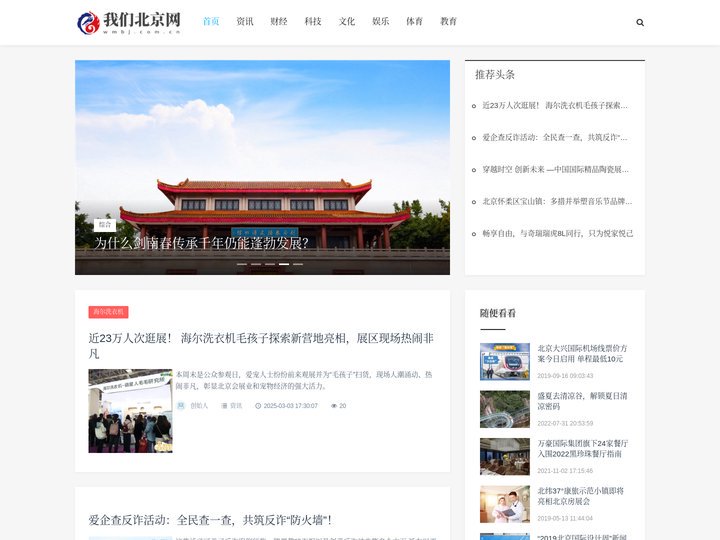
Task: Open sidebar article 盛夏去清凉谷
Action: 582,401
